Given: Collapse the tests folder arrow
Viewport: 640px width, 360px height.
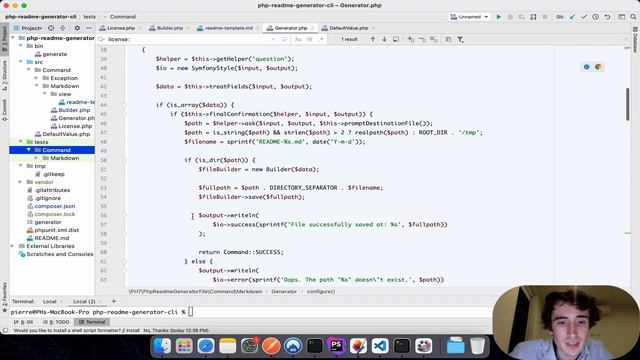Looking at the screenshot, I should [x=21, y=142].
